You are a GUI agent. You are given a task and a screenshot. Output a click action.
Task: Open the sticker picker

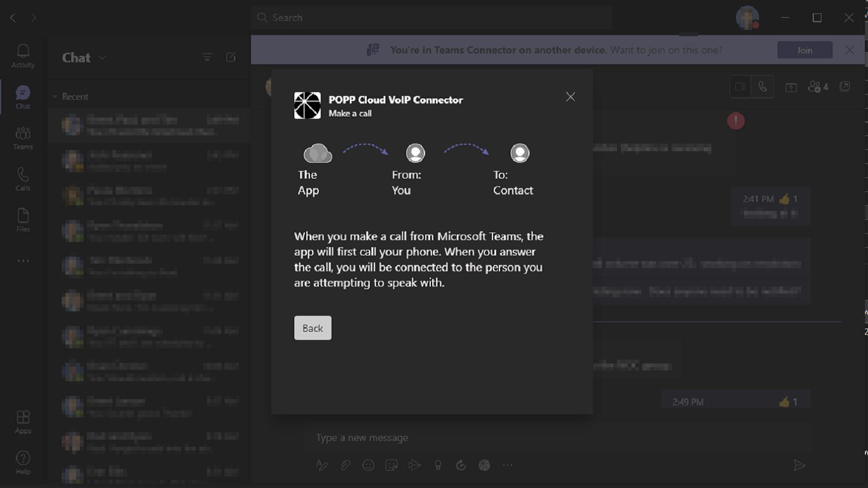tap(391, 466)
